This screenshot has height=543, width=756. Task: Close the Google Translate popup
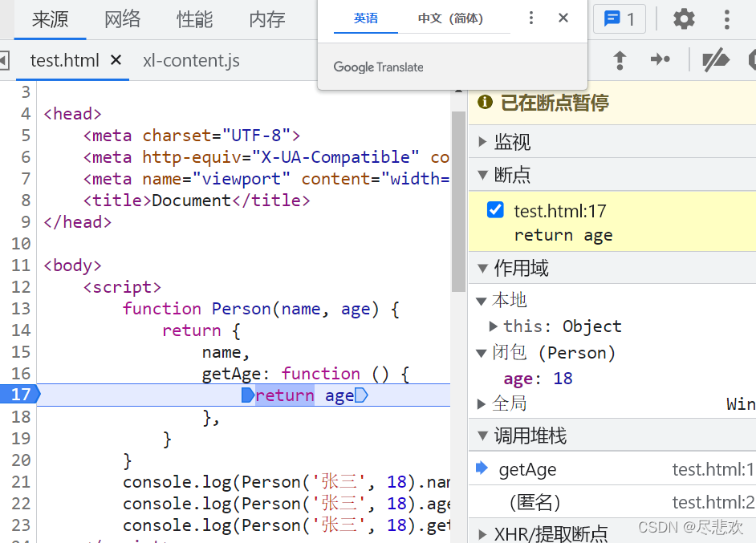(x=563, y=18)
